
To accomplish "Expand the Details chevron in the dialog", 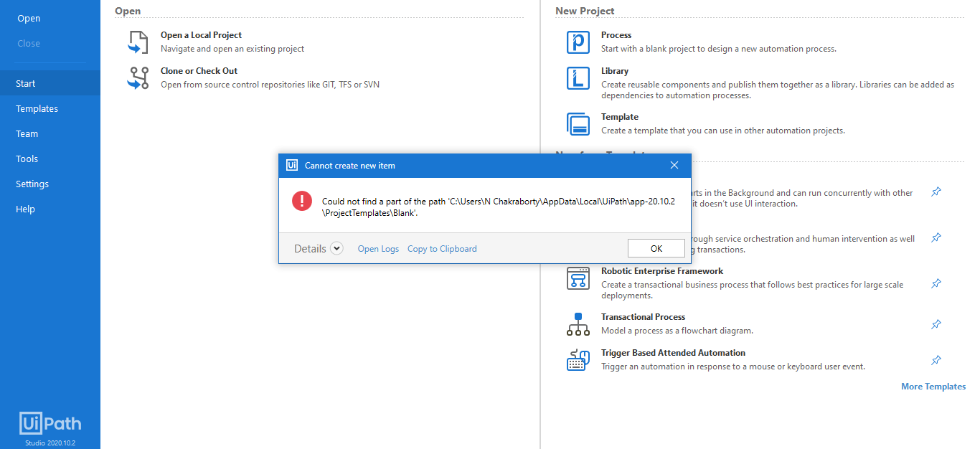I will [336, 249].
